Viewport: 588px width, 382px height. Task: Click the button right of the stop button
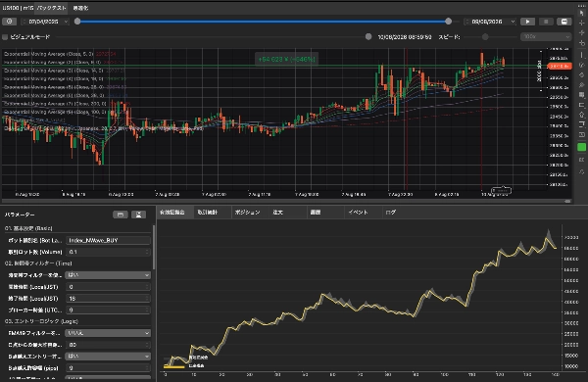(564, 22)
